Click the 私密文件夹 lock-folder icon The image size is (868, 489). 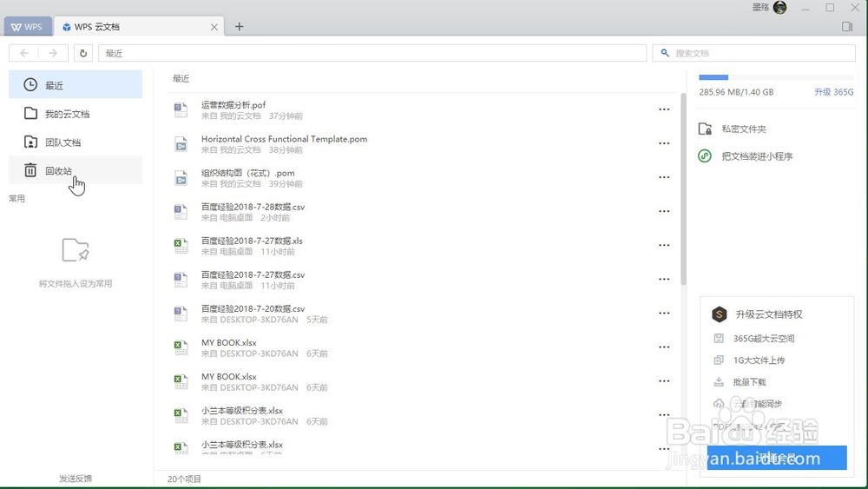pos(705,129)
